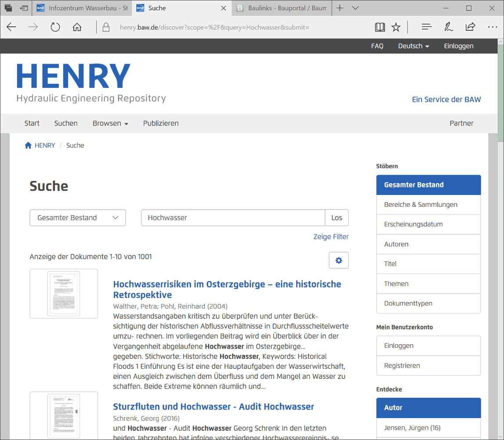Switch to Infozentrum Wasserbau tab
Image resolution: width=504 pixels, height=440 pixels.
point(82,8)
